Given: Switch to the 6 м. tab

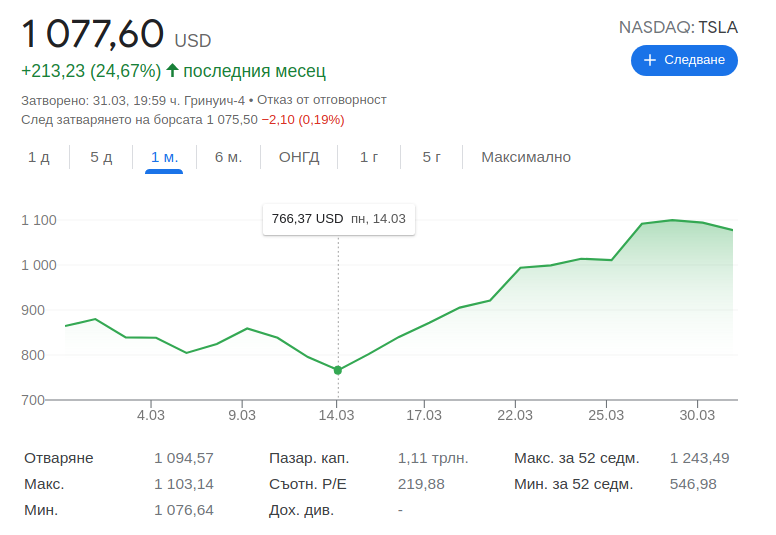Looking at the screenshot, I should (x=228, y=157).
